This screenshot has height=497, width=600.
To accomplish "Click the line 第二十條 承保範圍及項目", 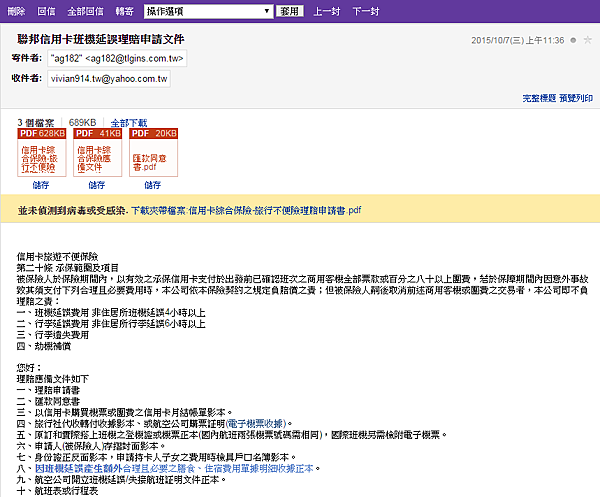I will [x=67, y=268].
